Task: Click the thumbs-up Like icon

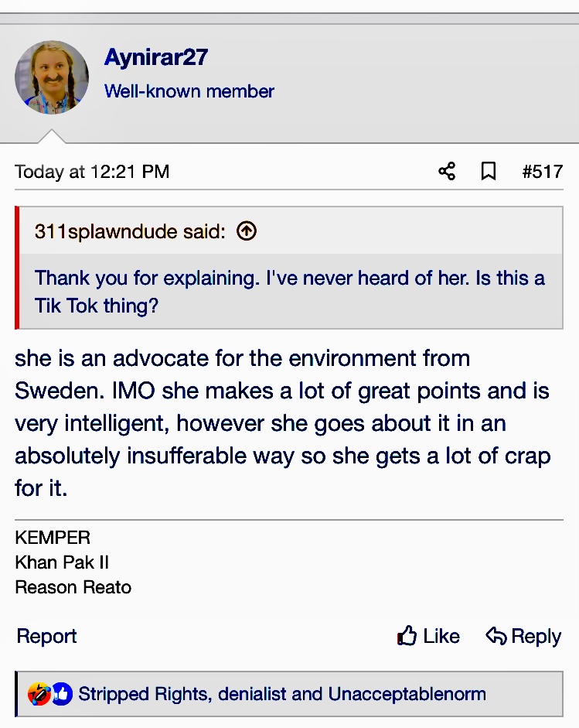Action: [x=407, y=636]
